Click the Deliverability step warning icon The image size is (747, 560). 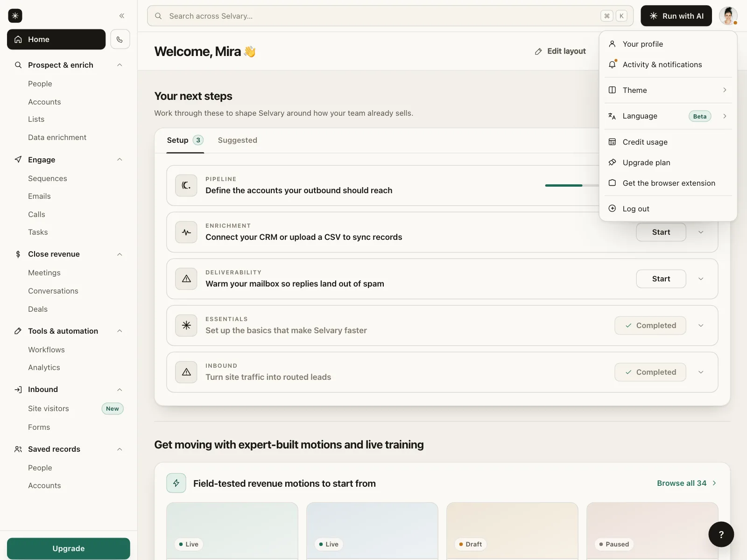pos(186,279)
